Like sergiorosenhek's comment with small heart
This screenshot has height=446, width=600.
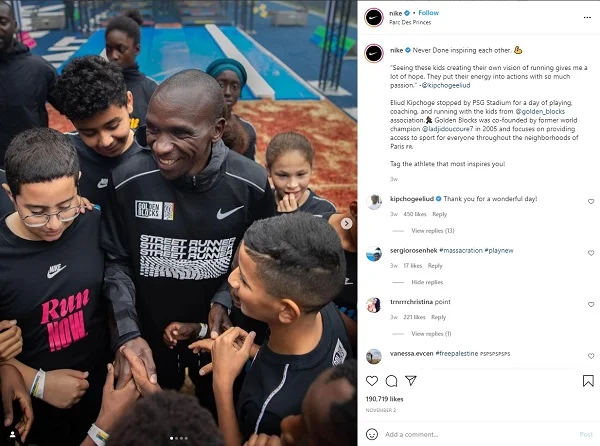pos(591,253)
